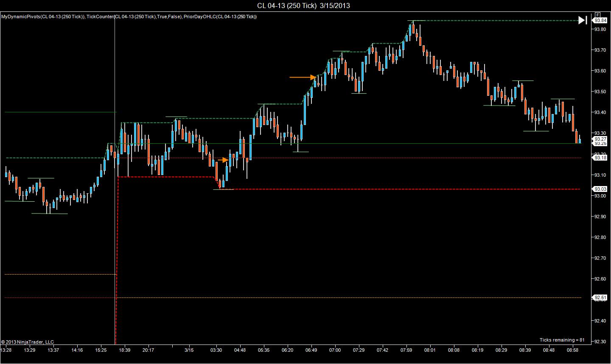Select the 93.27 last-price marker
Image resolution: width=611 pixels, height=364 pixels.
pyautogui.click(x=600, y=139)
